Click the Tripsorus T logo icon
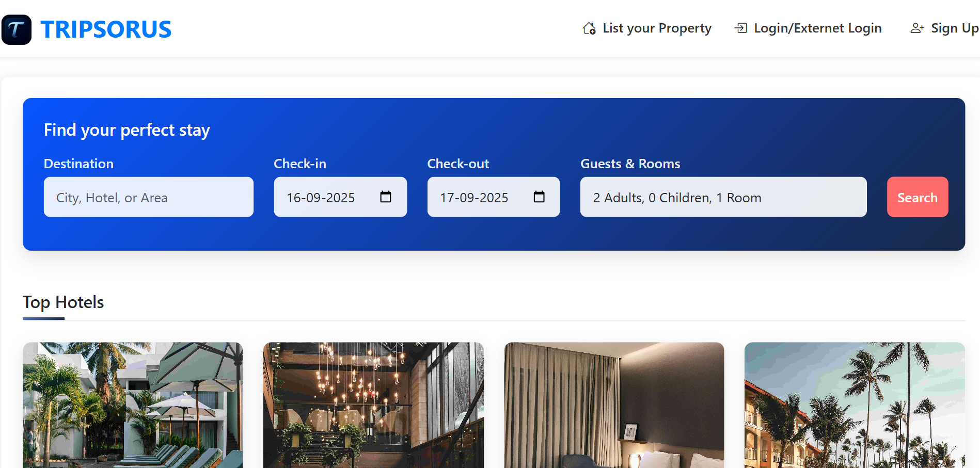 [17, 29]
